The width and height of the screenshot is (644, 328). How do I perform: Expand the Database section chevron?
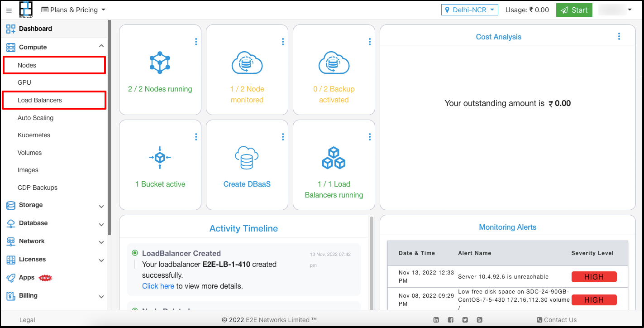point(101,224)
